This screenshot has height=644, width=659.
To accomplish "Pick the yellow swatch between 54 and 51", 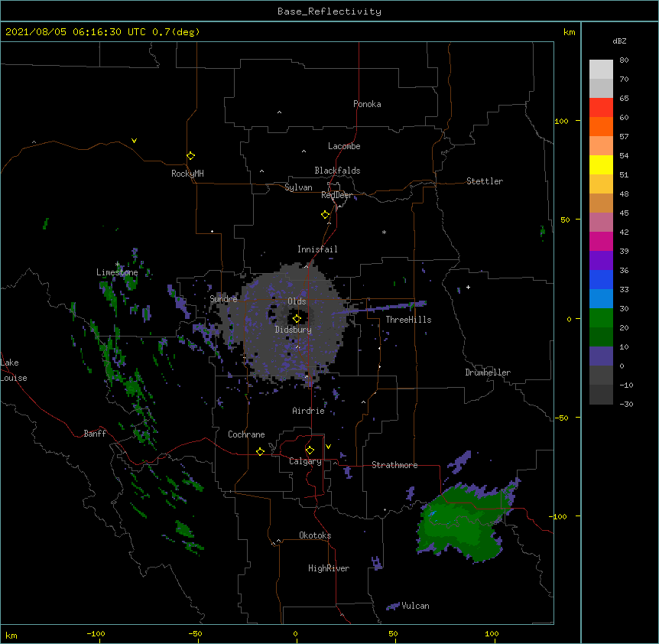I will 601,164.
